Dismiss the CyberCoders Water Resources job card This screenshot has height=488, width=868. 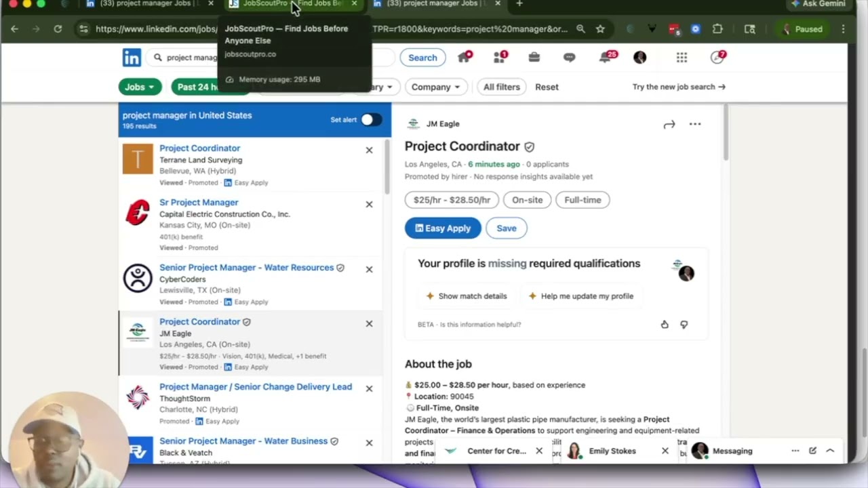pyautogui.click(x=369, y=269)
